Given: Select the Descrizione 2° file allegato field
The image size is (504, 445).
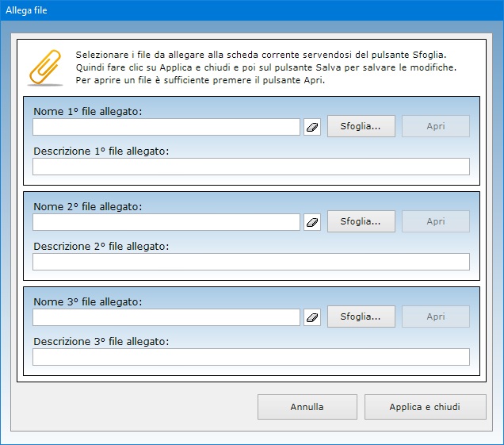Looking at the screenshot, I should pyautogui.click(x=250, y=262).
